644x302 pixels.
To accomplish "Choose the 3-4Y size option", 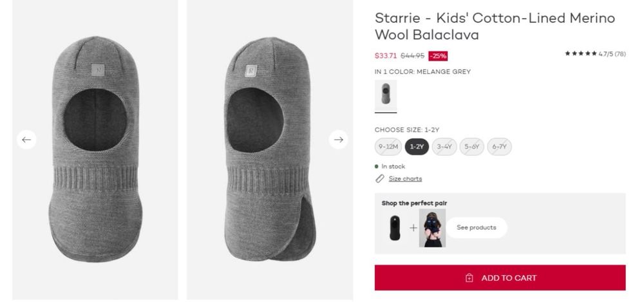I will point(444,147).
